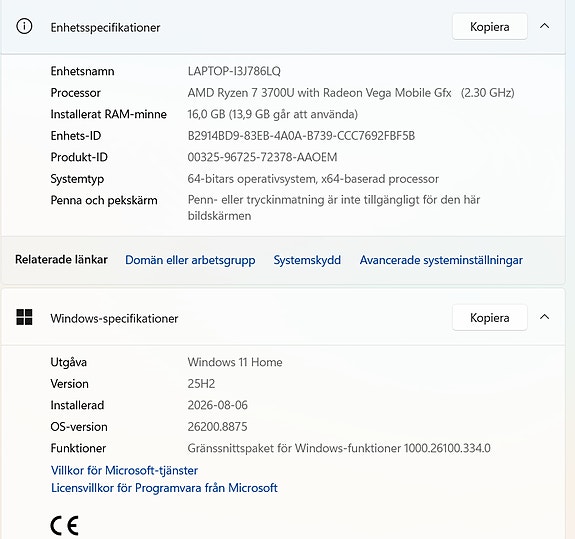Open Avancerade systeminställningar link

point(441,260)
